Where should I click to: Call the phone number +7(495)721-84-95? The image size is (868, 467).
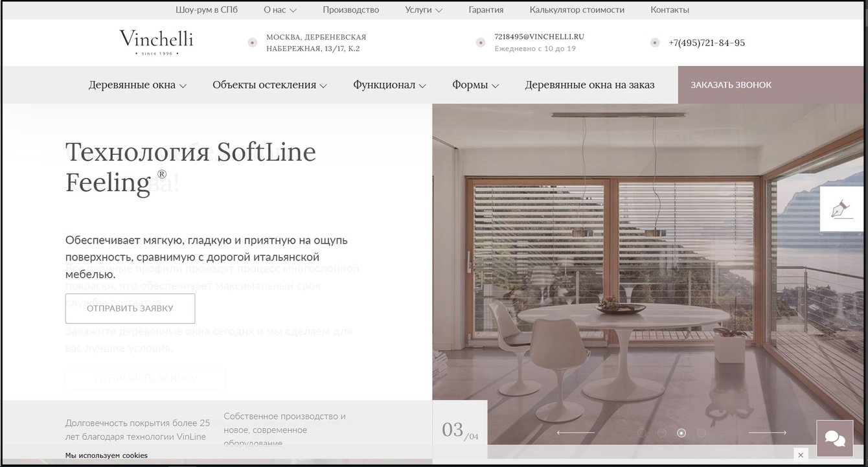point(707,43)
